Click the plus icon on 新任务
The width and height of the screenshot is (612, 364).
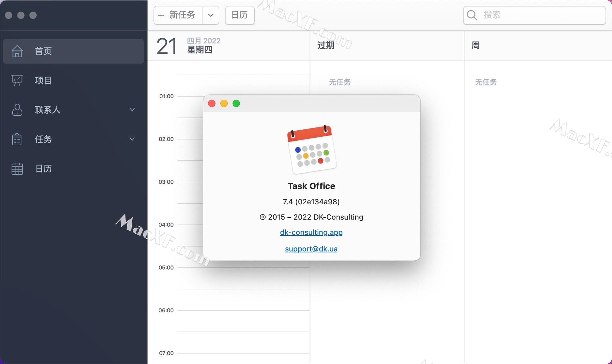tap(161, 15)
